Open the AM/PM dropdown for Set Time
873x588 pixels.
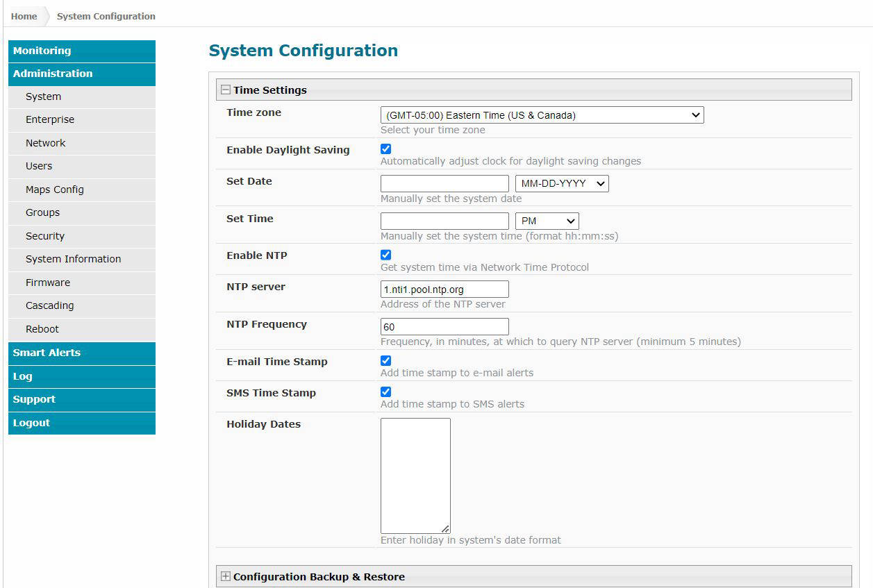547,221
